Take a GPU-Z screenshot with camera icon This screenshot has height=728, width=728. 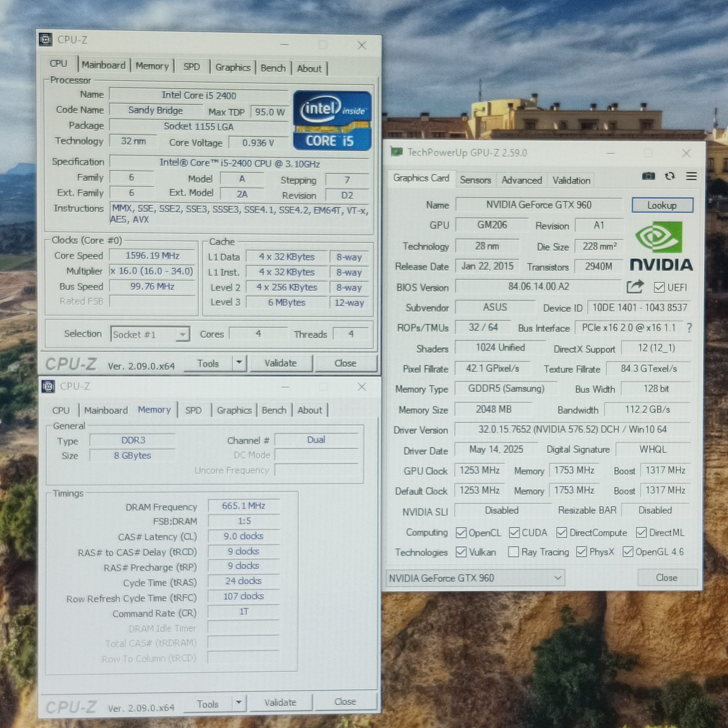(x=648, y=176)
